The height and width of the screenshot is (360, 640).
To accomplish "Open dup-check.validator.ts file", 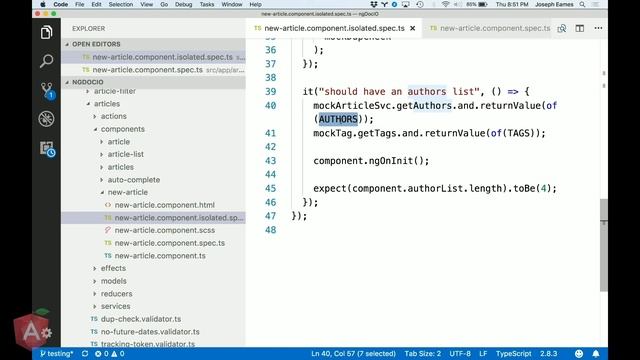I will [x=141, y=319].
